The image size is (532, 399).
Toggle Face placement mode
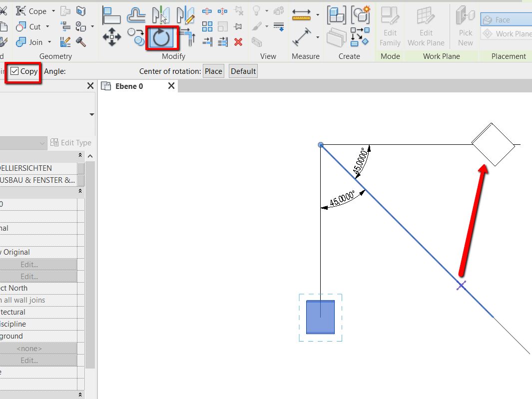505,19
